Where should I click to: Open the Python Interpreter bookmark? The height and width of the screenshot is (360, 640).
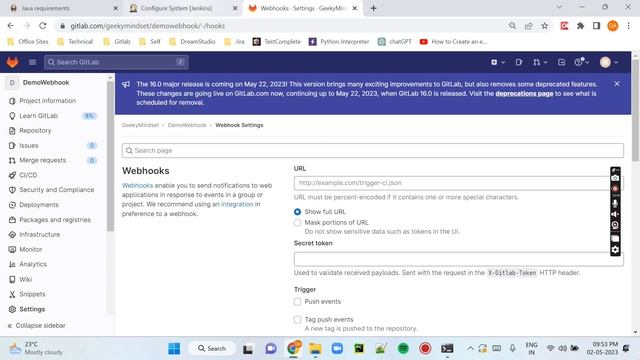tap(339, 42)
